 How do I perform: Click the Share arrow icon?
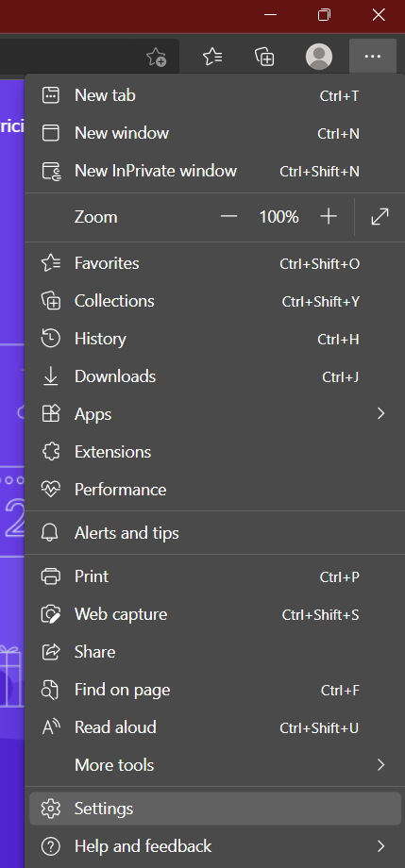[50, 652]
